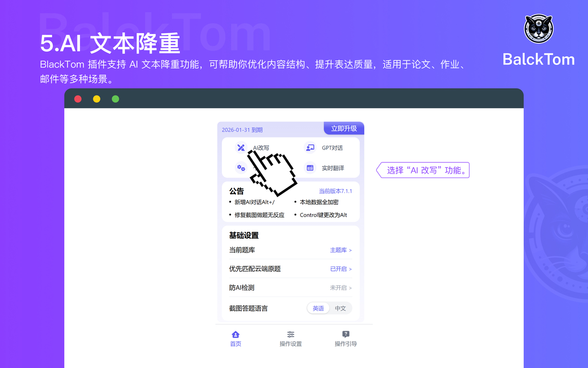Click the 新增AI对话Alt+/ announcement
This screenshot has width=588, height=368.
[x=254, y=202]
